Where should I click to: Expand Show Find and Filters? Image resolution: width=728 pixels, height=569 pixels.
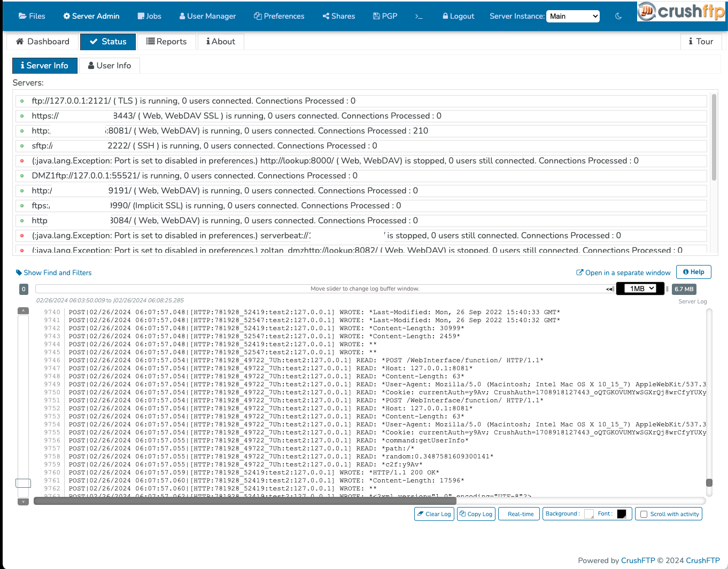pyautogui.click(x=54, y=272)
